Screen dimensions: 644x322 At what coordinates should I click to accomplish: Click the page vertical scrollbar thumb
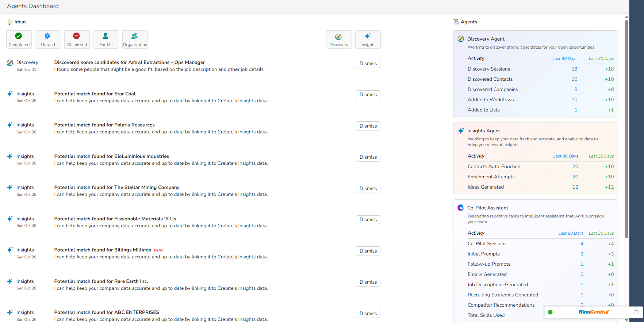tap(627, 129)
